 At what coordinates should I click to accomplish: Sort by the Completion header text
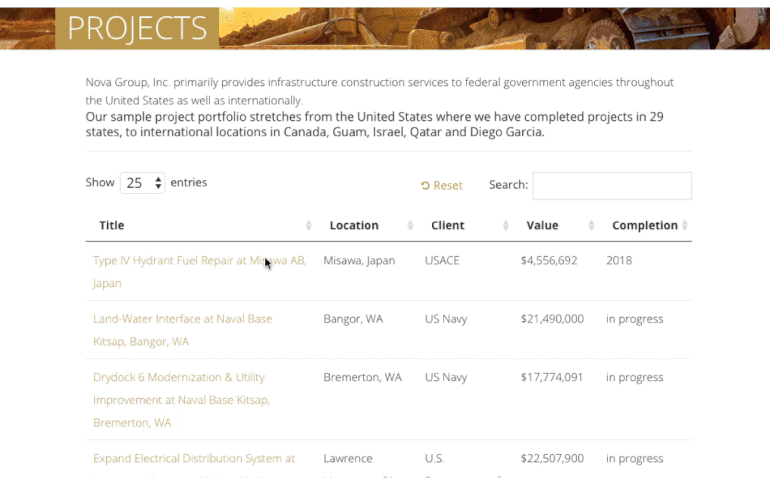[x=644, y=226]
